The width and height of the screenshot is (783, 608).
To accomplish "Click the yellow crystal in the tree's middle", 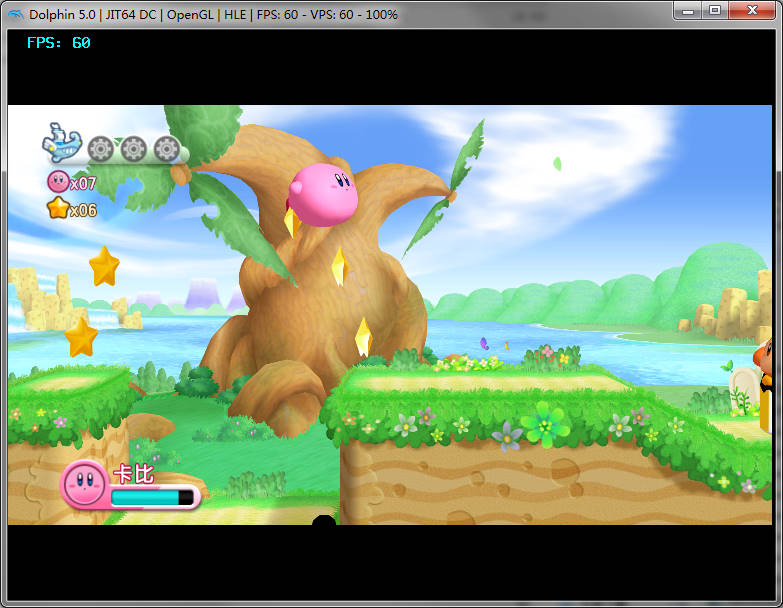I will point(339,267).
